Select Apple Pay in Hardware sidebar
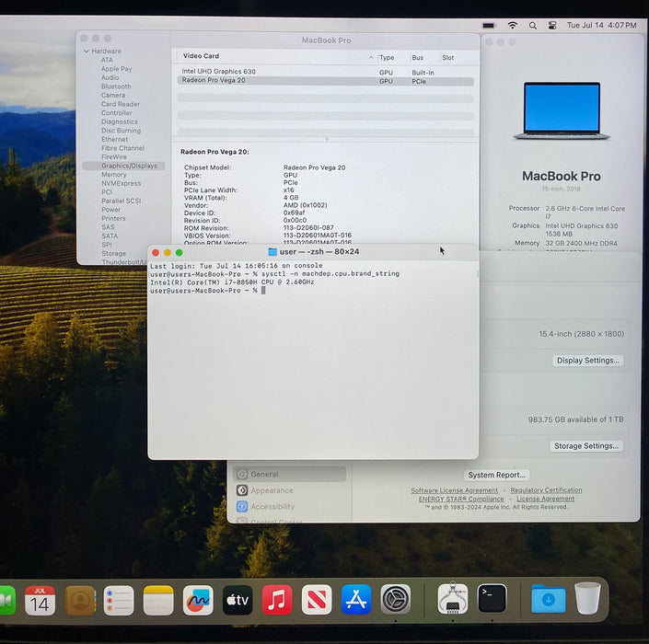 116,69
